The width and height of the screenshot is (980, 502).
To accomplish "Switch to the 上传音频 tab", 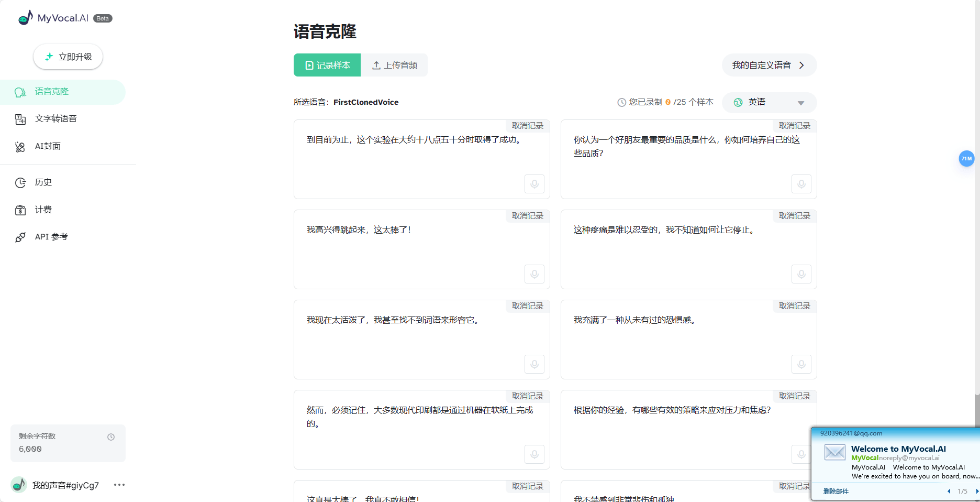I will click(x=395, y=65).
